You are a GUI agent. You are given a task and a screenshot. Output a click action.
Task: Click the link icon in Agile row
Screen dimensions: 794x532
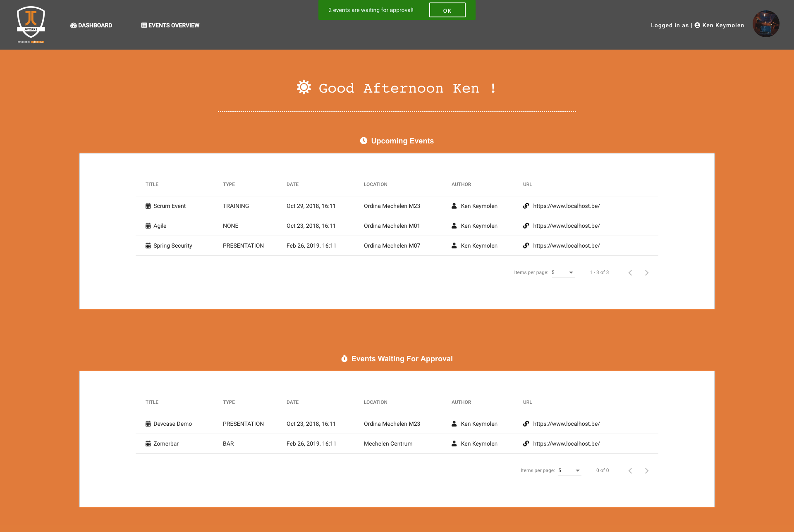pyautogui.click(x=526, y=226)
